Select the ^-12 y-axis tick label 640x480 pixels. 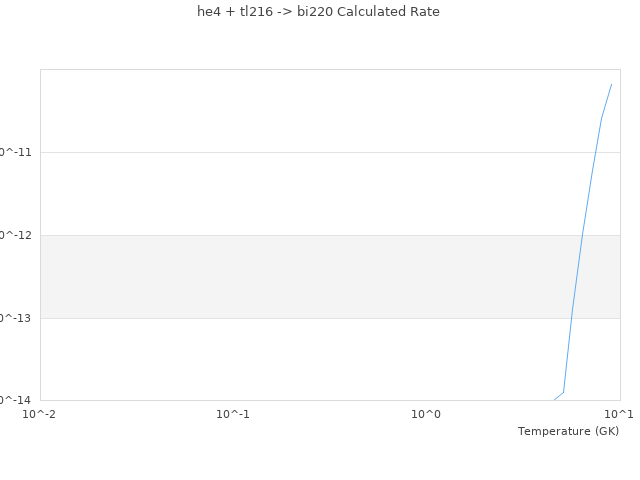[16, 235]
